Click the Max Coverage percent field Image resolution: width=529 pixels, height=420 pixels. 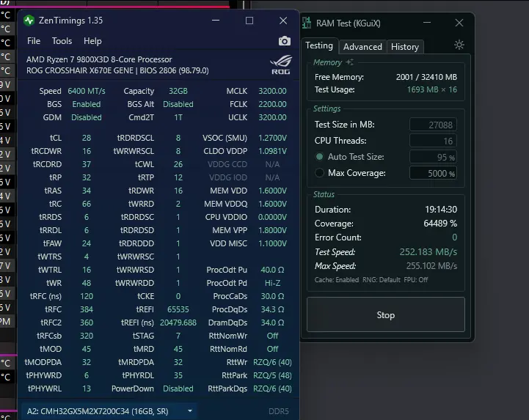pyautogui.click(x=433, y=173)
